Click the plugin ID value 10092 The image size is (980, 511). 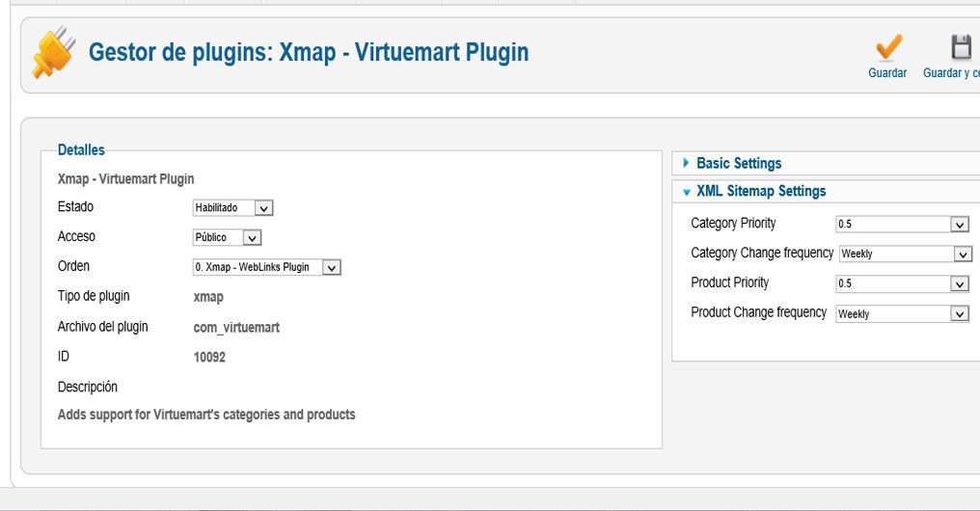tap(209, 358)
